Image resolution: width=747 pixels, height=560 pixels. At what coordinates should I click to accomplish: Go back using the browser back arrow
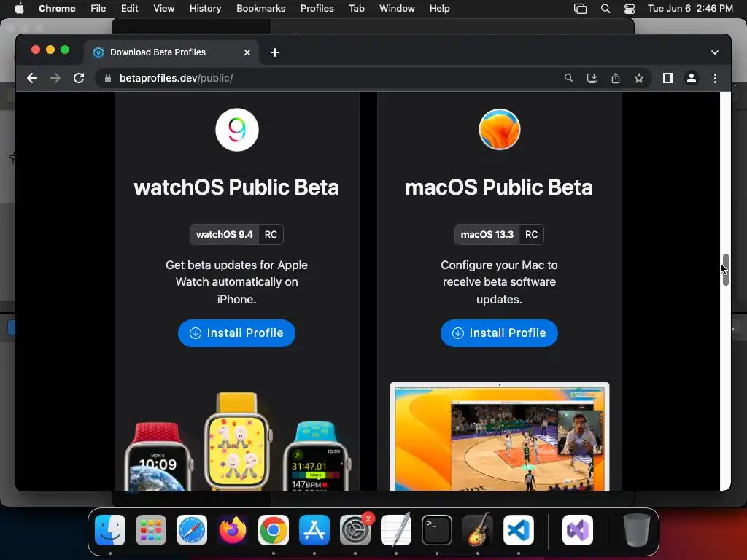tap(32, 78)
